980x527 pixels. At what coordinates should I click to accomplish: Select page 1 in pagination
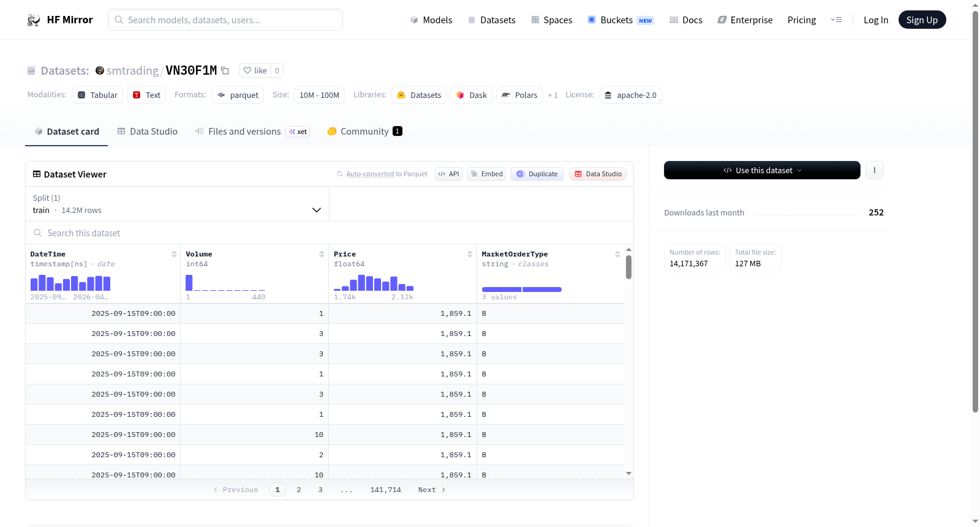point(277,490)
